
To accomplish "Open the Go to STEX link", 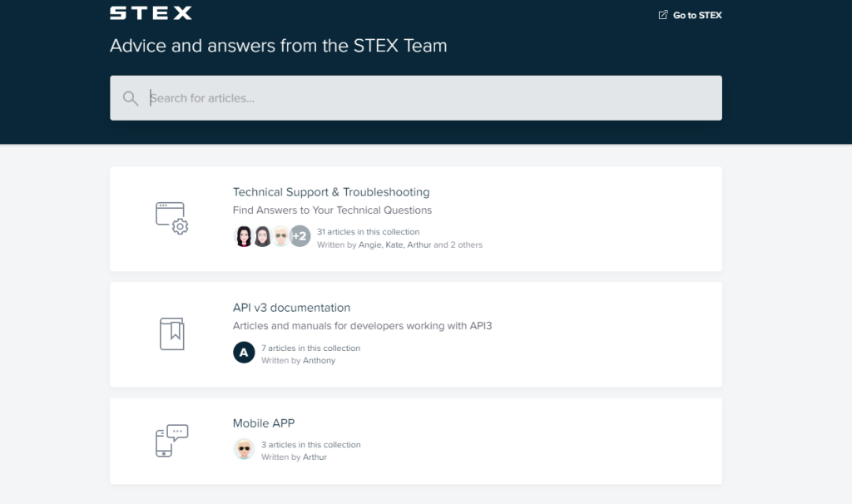I will pyautogui.click(x=690, y=15).
